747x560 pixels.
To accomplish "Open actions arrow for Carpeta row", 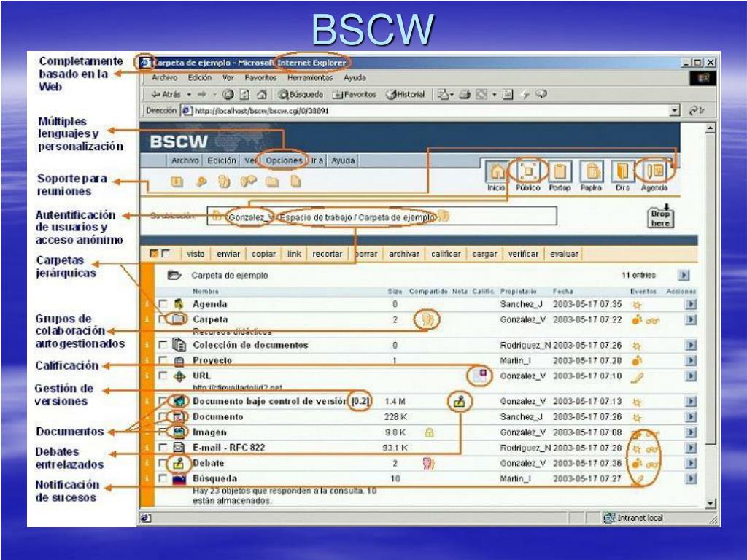I will [691, 319].
